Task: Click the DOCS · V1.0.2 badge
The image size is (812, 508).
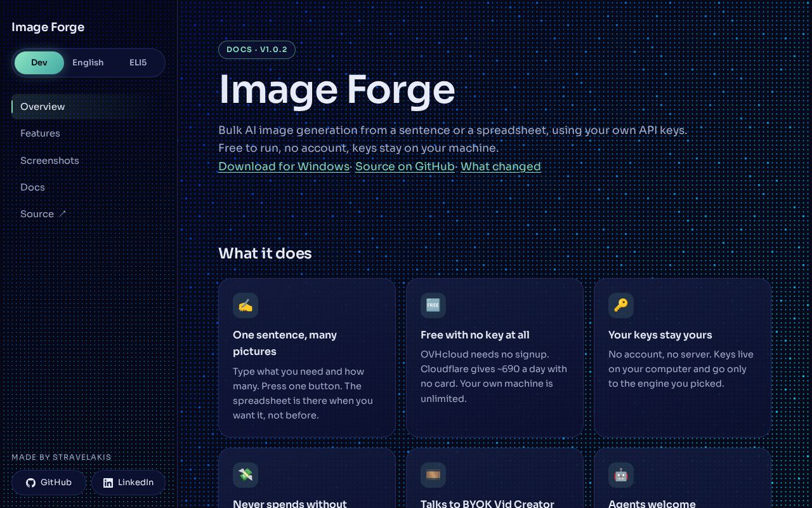Action: click(257, 50)
